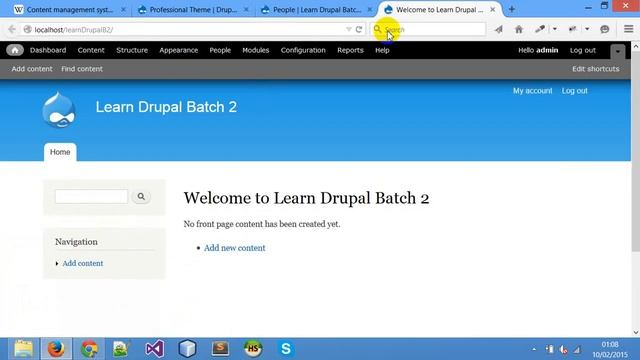
Task: Select the Home site tab
Action: (x=60, y=152)
